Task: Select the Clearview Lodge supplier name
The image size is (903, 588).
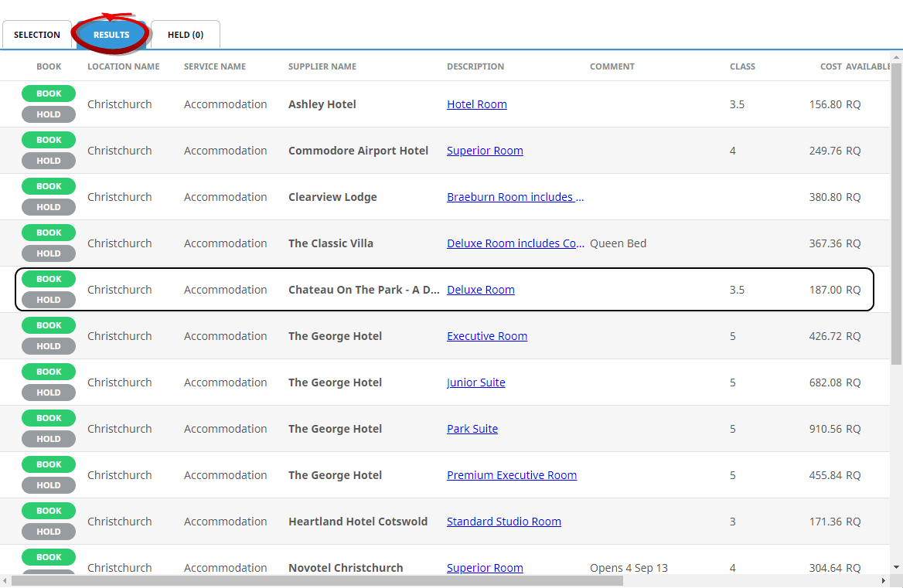Action: pyautogui.click(x=332, y=197)
